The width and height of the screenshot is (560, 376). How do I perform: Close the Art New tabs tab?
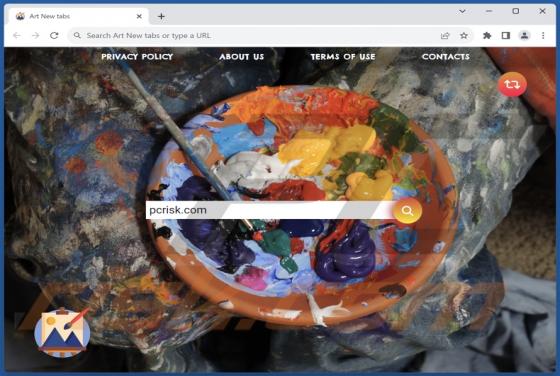coord(139,16)
